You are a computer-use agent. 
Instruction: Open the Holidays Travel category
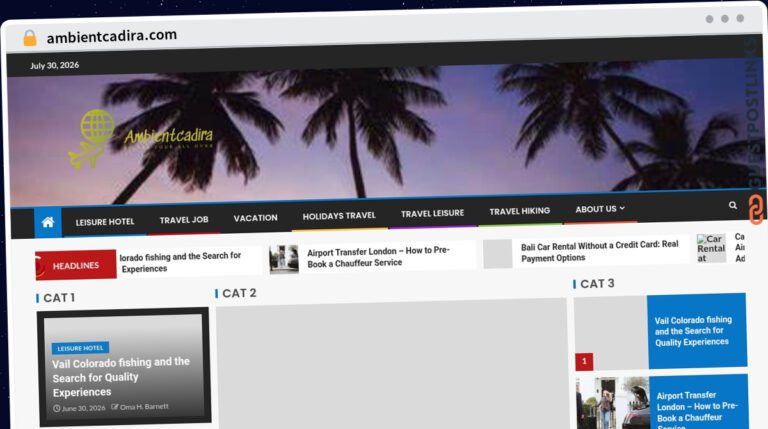(339, 215)
